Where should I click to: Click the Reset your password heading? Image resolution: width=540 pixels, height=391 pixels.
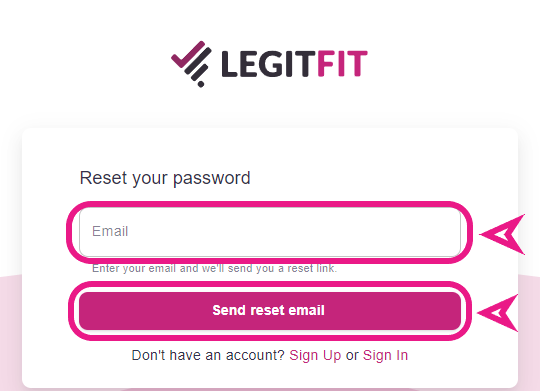coord(165,178)
